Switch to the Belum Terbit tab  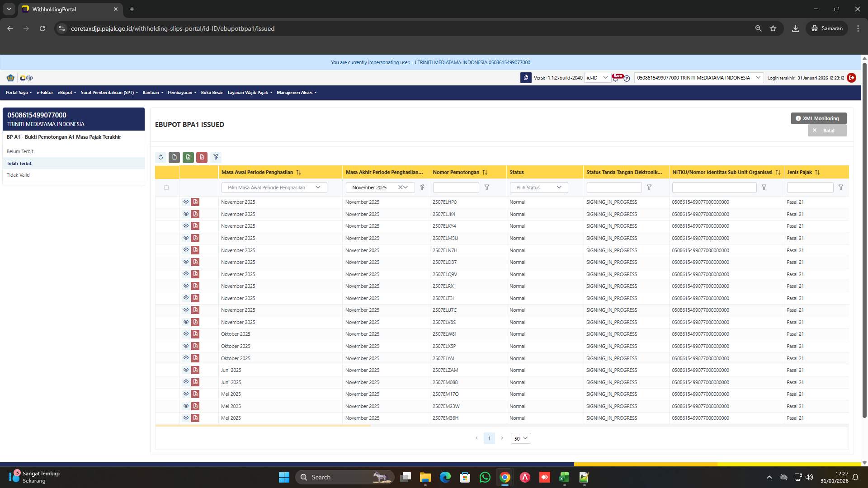pos(20,151)
